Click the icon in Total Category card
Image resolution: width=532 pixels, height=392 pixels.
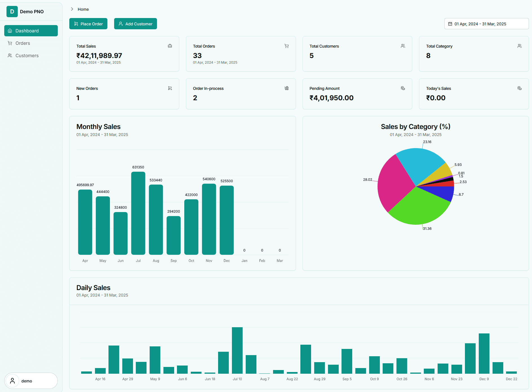[x=520, y=46]
